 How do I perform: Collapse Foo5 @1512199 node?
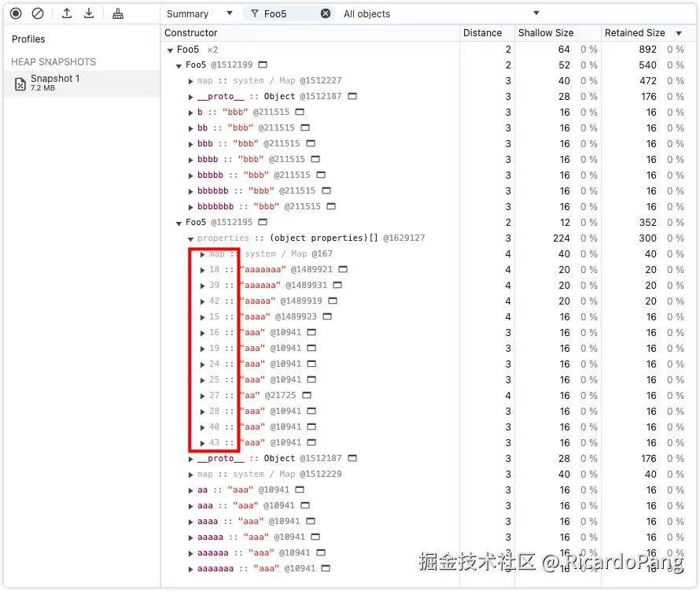(x=179, y=66)
